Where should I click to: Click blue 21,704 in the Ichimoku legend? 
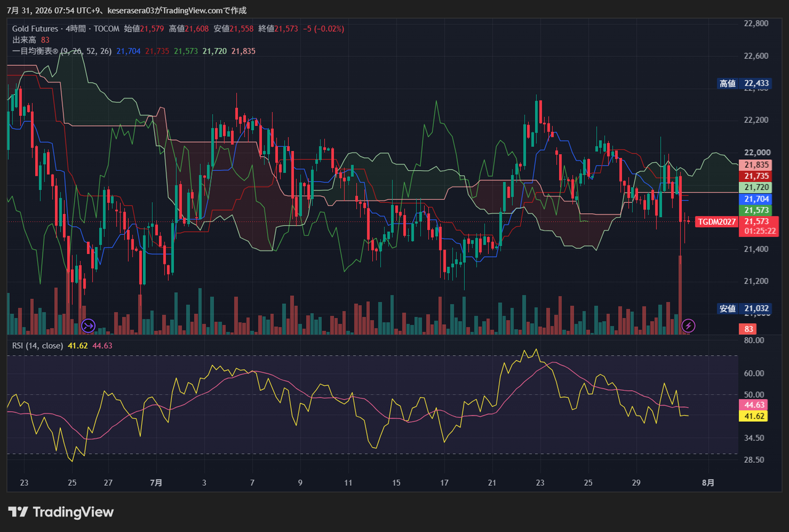click(128, 51)
